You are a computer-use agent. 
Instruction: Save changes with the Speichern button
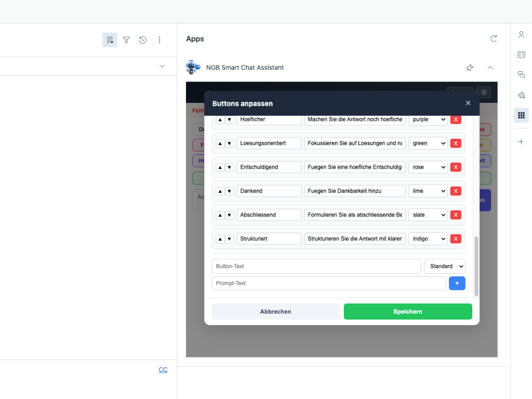408,311
